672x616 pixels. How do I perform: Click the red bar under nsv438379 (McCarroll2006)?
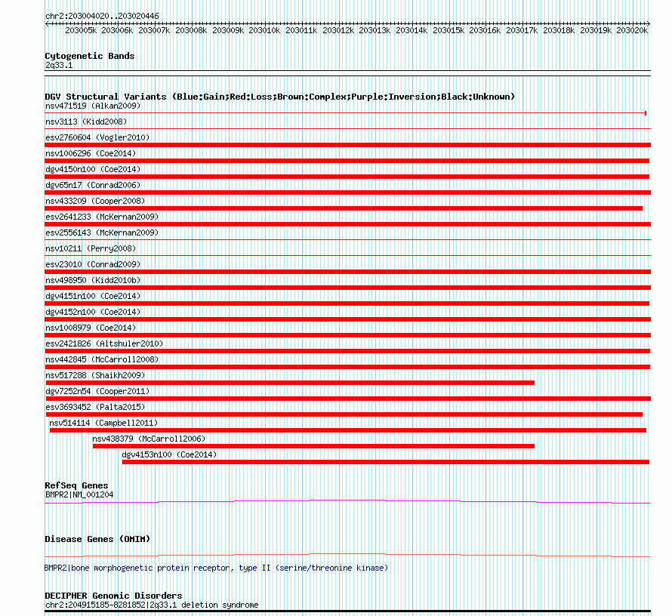(313, 446)
